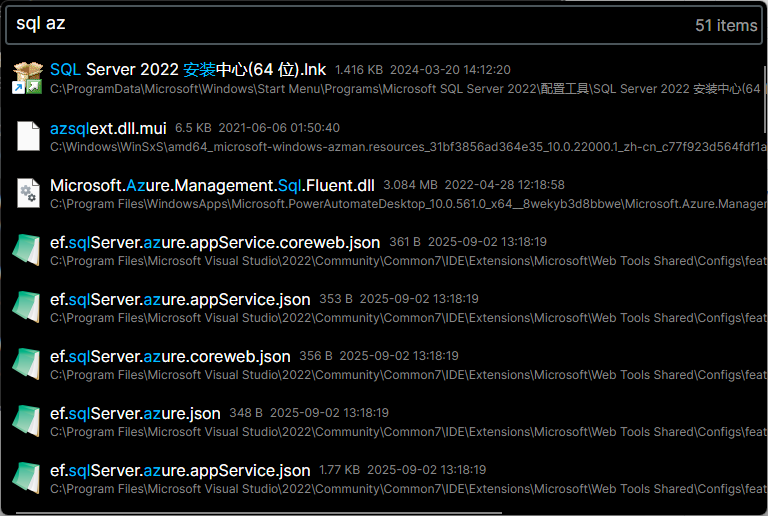The height and width of the screenshot is (516, 768).
Task: Click the icon beside ef.sqlServer.azure.json
Action: click(27, 421)
